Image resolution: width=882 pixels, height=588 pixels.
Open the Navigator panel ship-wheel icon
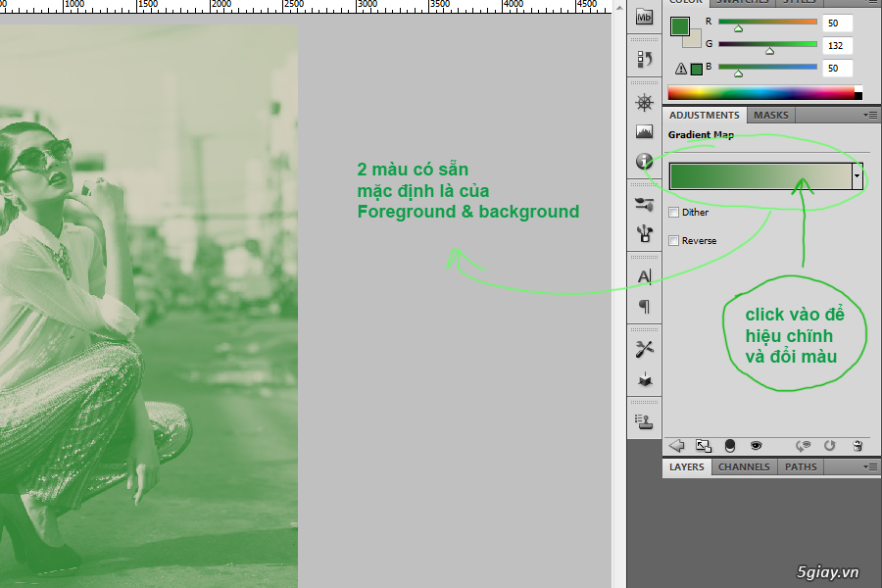pyautogui.click(x=644, y=103)
